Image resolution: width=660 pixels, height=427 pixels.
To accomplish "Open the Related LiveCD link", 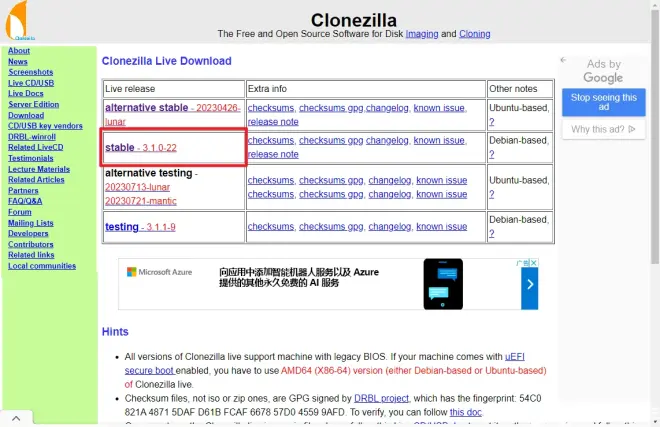I will 36,147.
